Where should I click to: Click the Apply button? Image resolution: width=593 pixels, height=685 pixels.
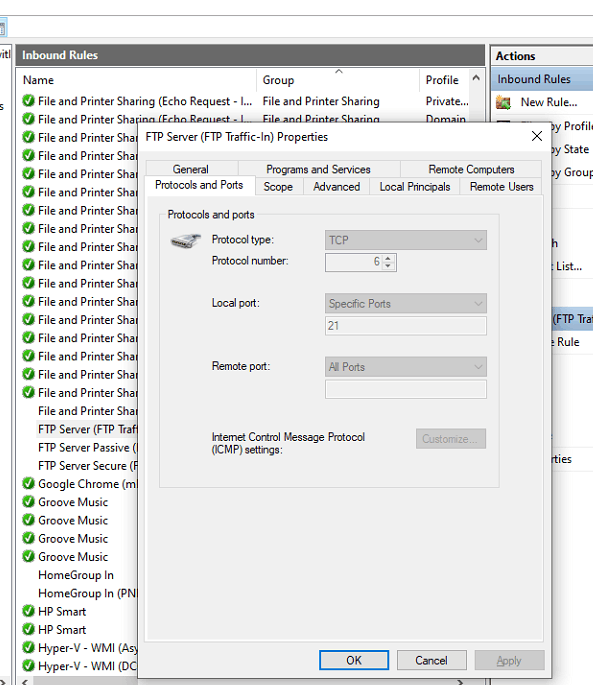[x=509, y=660]
